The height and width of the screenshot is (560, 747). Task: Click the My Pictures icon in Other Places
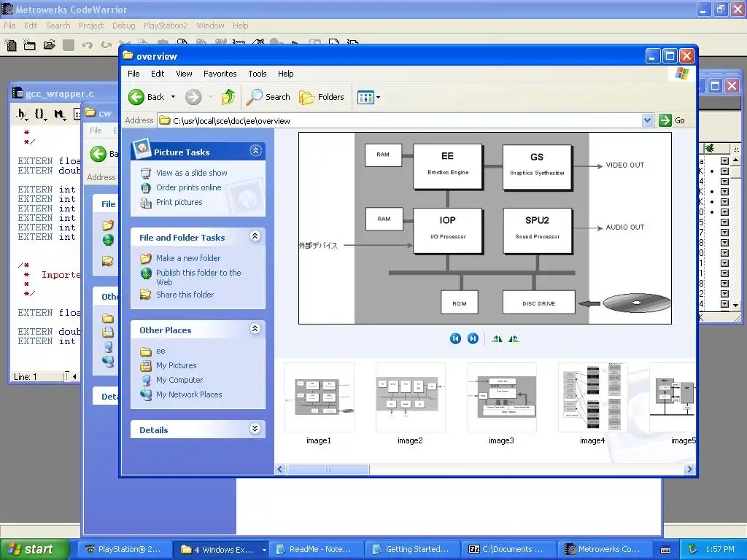coord(146,366)
